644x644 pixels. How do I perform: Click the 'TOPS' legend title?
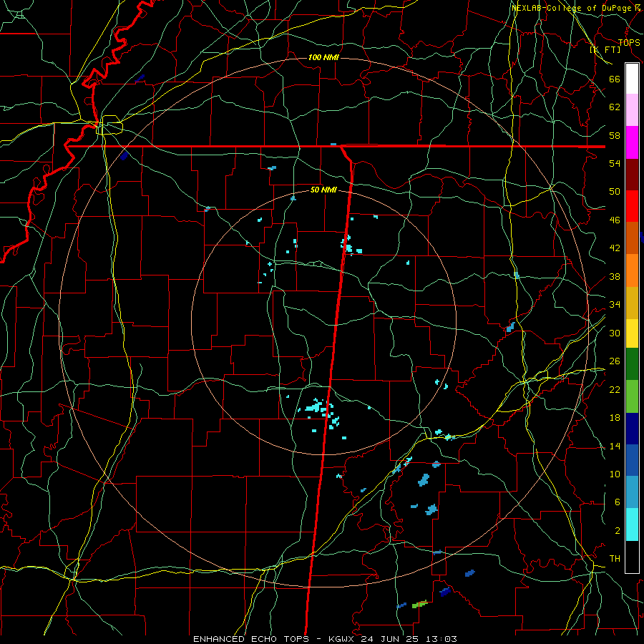pyautogui.click(x=629, y=42)
